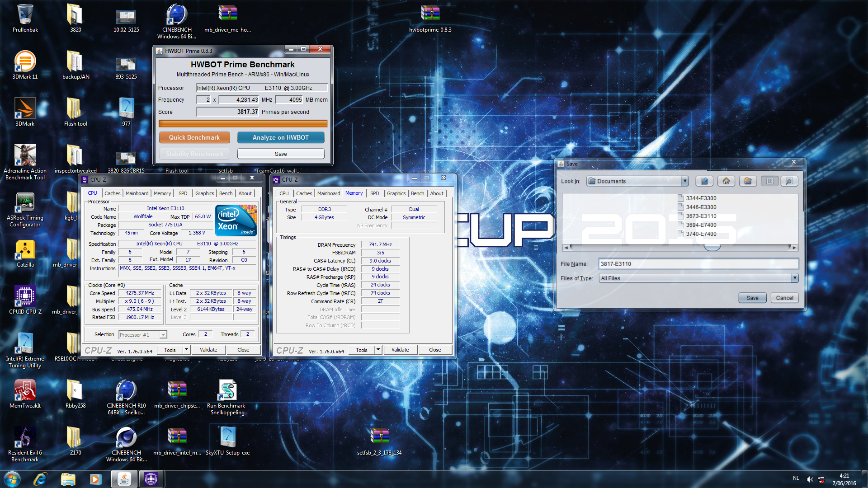Open the Catzilla benchmark icon
868x488 pixels.
click(x=25, y=253)
